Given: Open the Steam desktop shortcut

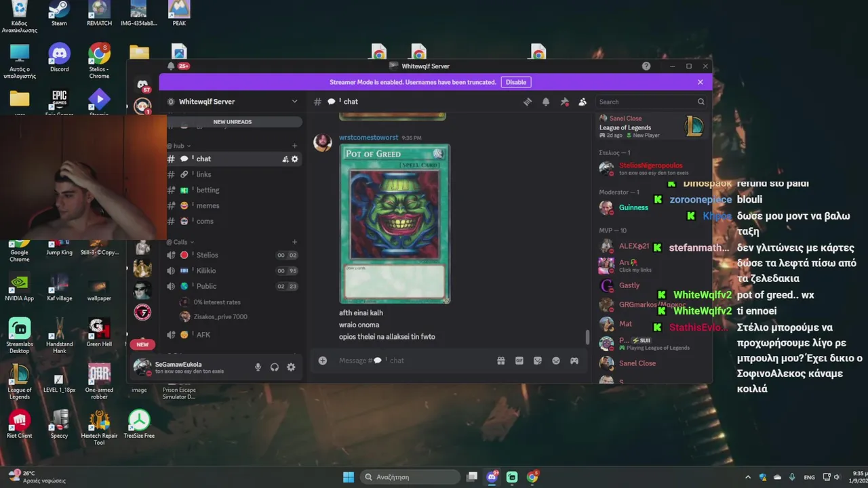Looking at the screenshot, I should point(59,14).
